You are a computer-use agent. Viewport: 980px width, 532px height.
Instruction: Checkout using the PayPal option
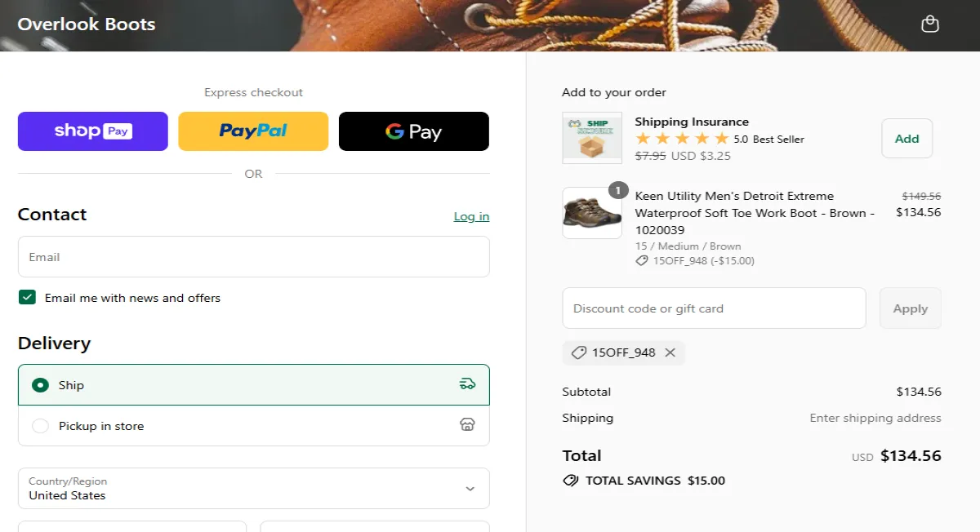[x=253, y=131]
